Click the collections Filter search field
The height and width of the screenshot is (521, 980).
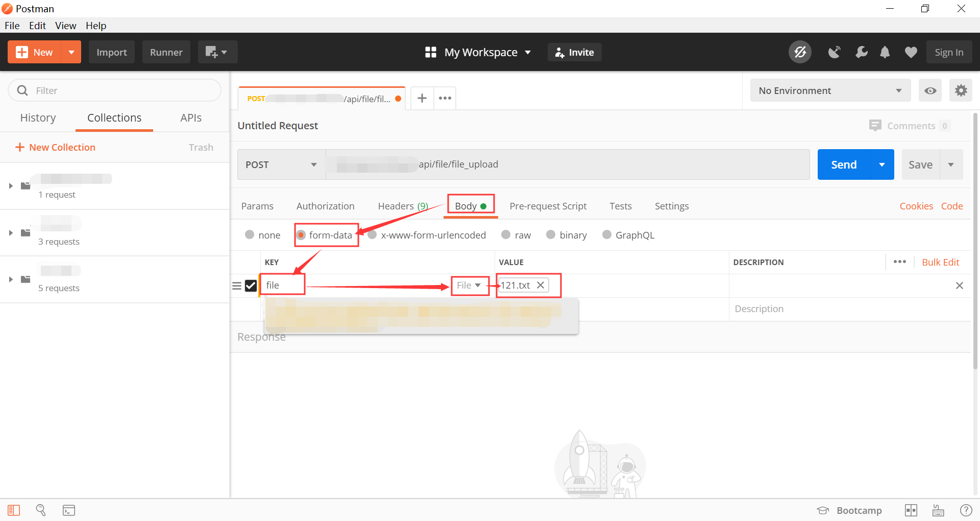[x=115, y=90]
